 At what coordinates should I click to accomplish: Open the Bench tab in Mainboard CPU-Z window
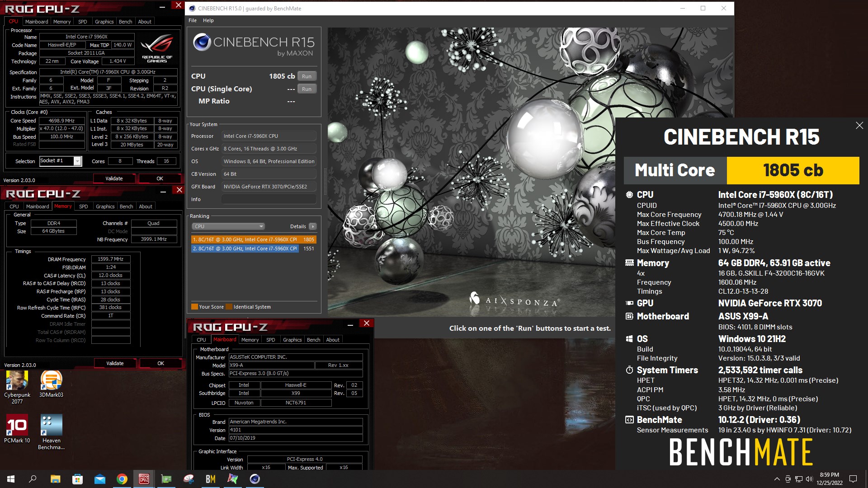pyautogui.click(x=313, y=340)
